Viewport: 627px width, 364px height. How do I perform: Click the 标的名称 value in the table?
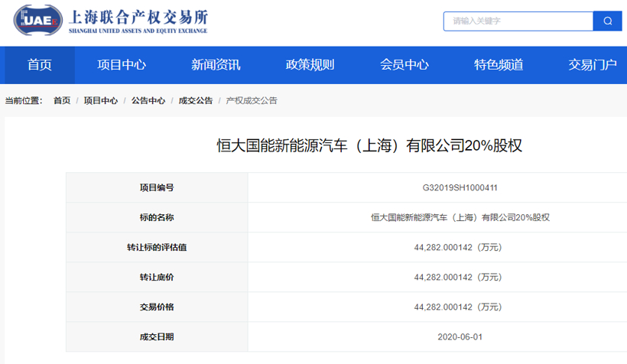(x=460, y=217)
